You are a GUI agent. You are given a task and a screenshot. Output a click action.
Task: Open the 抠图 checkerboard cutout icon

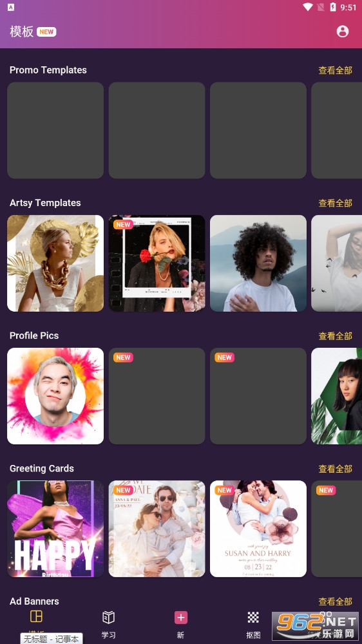[x=253, y=617]
